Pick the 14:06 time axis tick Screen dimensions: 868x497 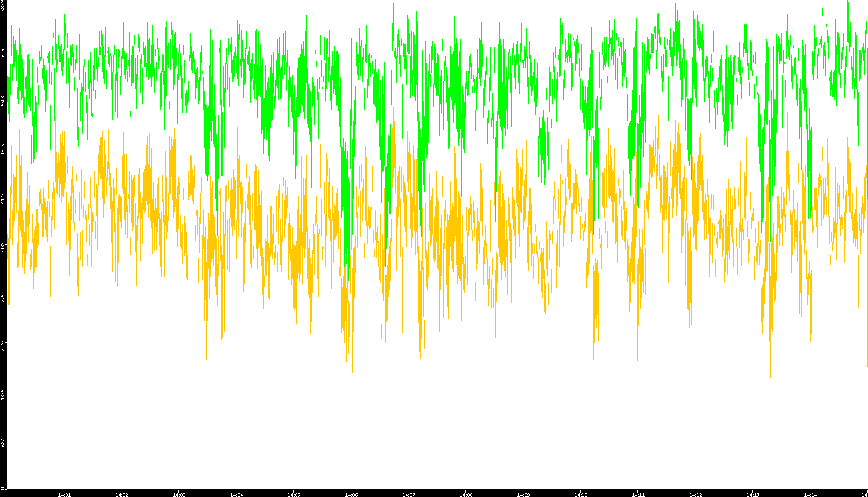click(x=351, y=495)
